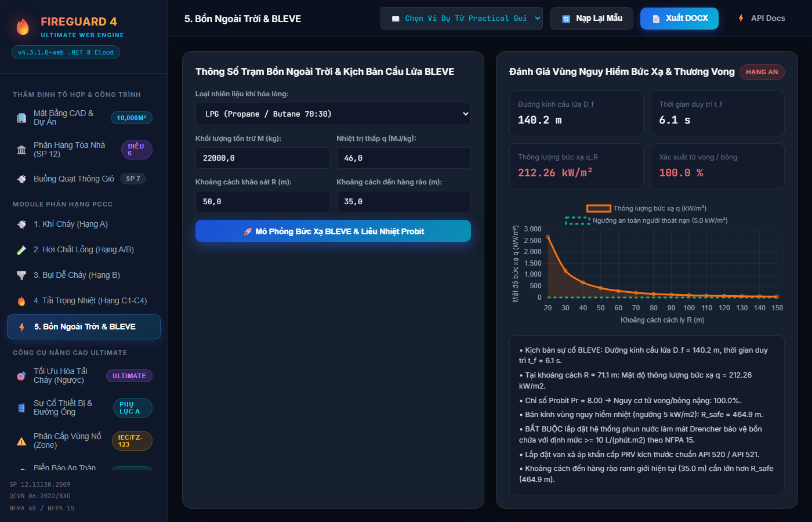
Task: Open module 4. Tải Trọng Nhiệt (Hạng C1-C4)
Action: (x=84, y=301)
